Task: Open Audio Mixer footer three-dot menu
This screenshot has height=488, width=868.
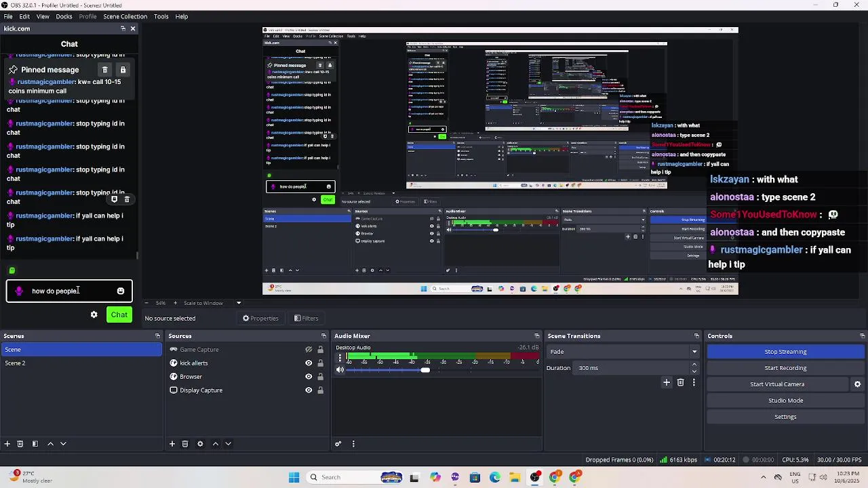Action: tap(353, 444)
